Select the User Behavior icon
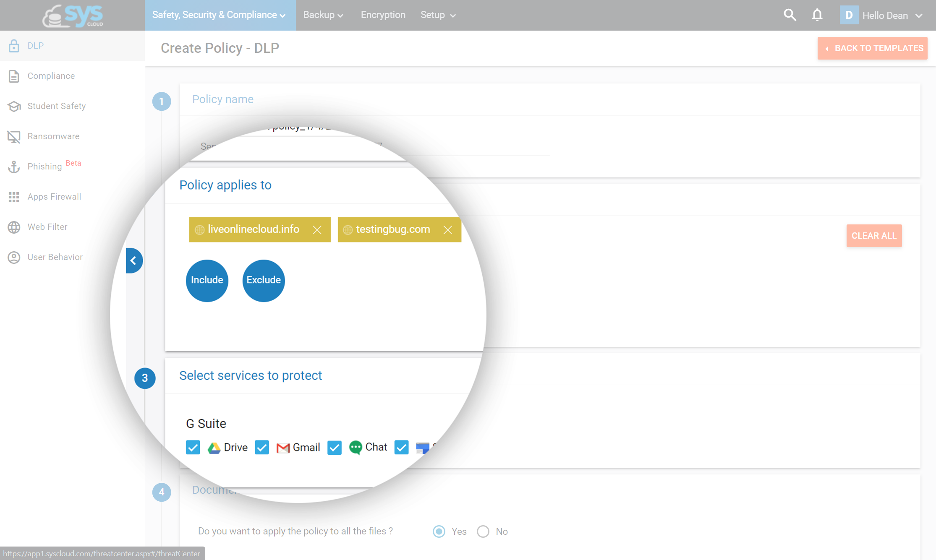The image size is (936, 560). (x=14, y=257)
